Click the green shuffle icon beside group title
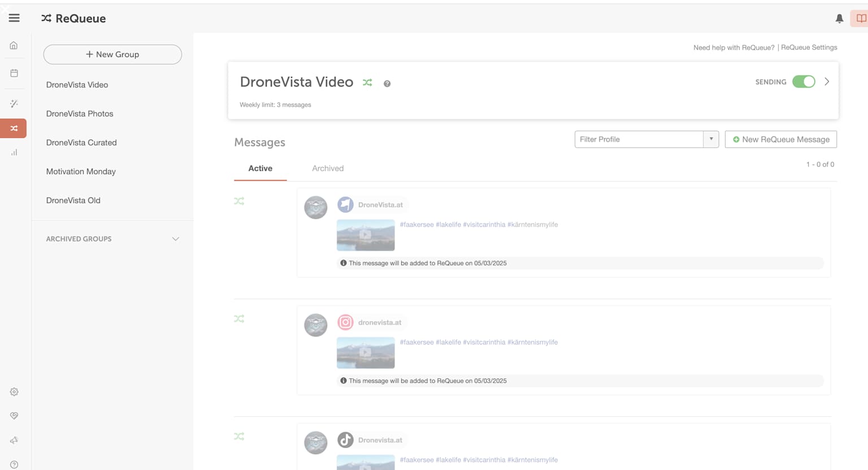 (x=367, y=83)
